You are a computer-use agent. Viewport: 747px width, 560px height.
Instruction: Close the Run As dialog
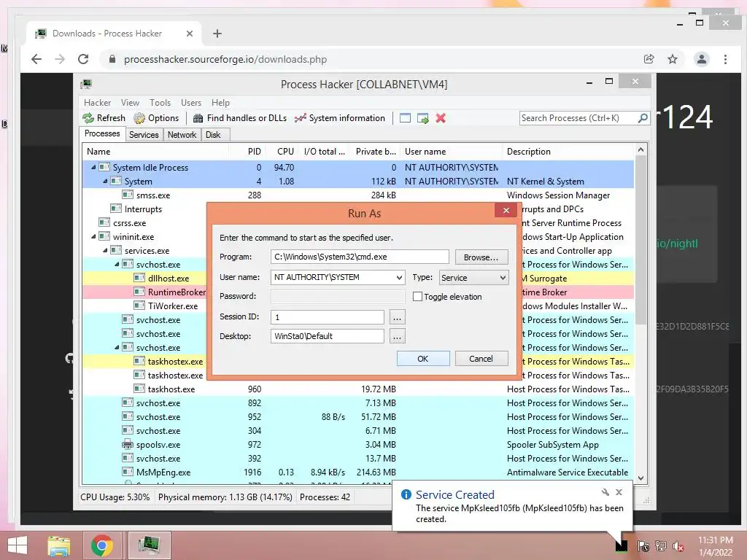pos(506,211)
